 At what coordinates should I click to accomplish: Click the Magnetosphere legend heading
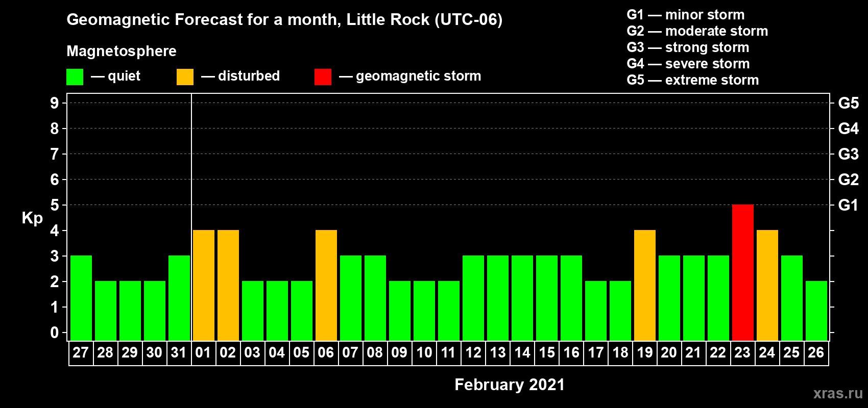(x=122, y=52)
